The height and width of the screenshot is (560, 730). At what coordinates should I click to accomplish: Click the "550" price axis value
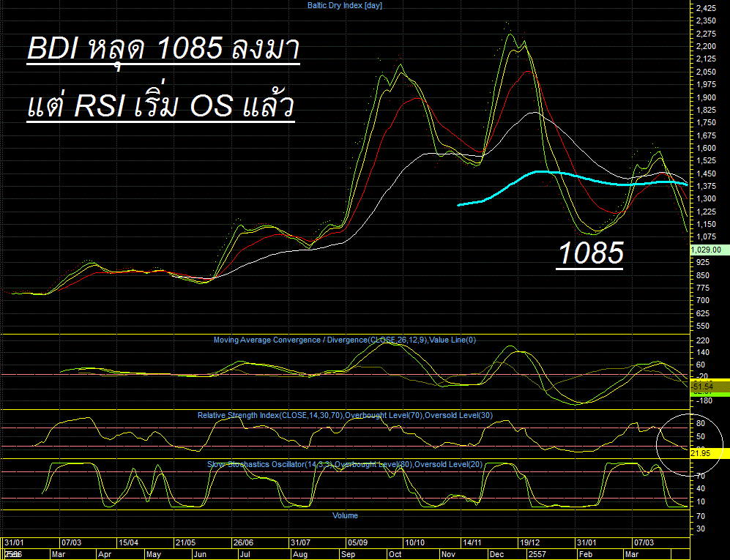coord(703,326)
